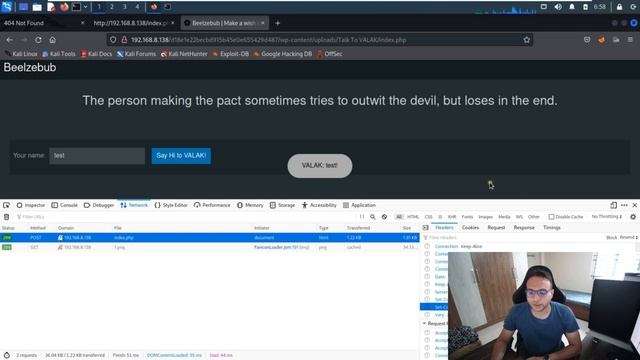This screenshot has width=640, height=360.
Task: Open the Firefox hamburger menu
Action: (630, 40)
